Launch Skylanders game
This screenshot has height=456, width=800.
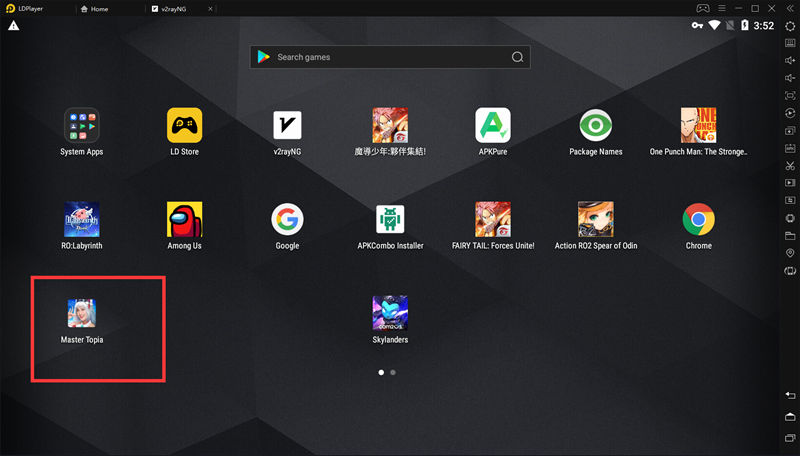pyautogui.click(x=390, y=313)
